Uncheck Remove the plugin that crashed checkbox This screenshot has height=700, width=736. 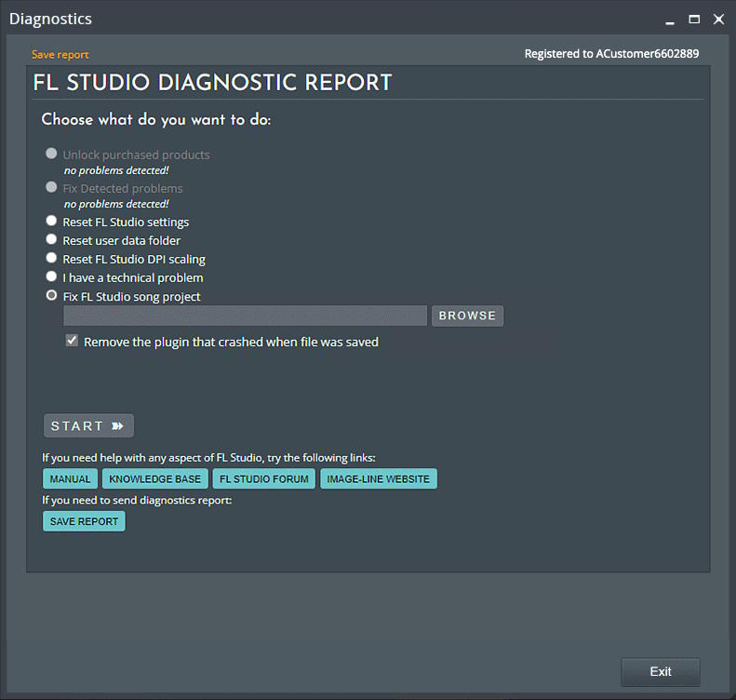(x=72, y=342)
